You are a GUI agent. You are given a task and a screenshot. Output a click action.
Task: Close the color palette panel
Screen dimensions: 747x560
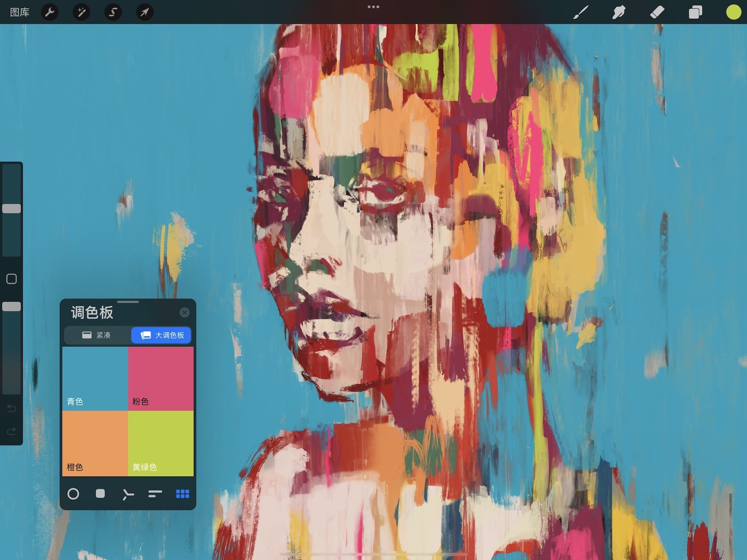(x=184, y=312)
